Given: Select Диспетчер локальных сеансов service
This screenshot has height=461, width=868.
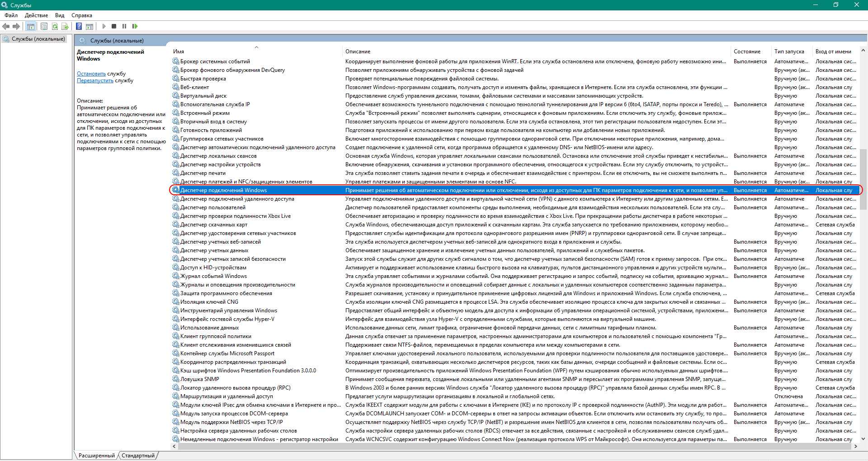Looking at the screenshot, I should 218,156.
